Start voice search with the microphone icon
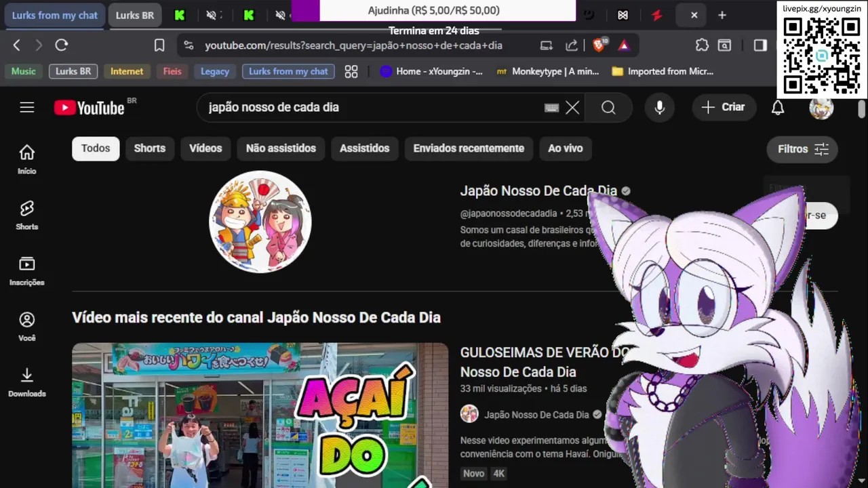The width and height of the screenshot is (868, 488). [x=660, y=107]
